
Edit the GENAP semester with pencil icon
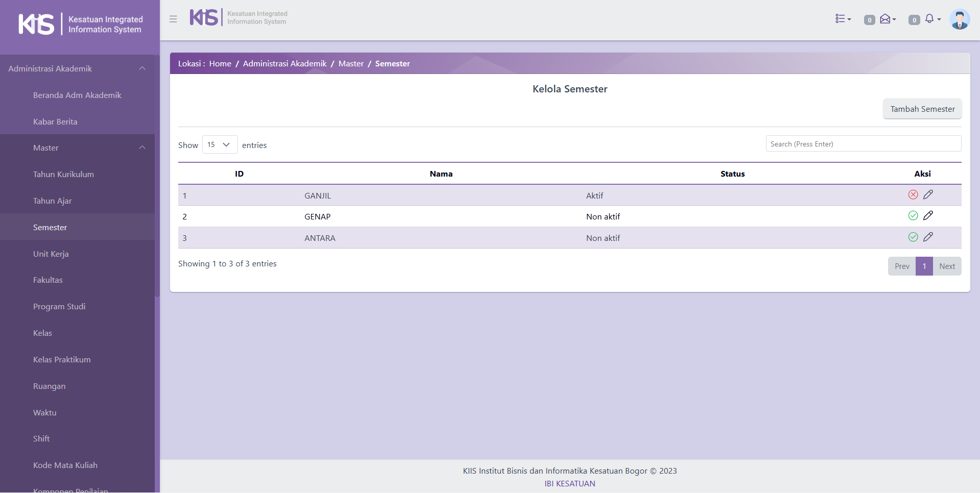coord(928,216)
